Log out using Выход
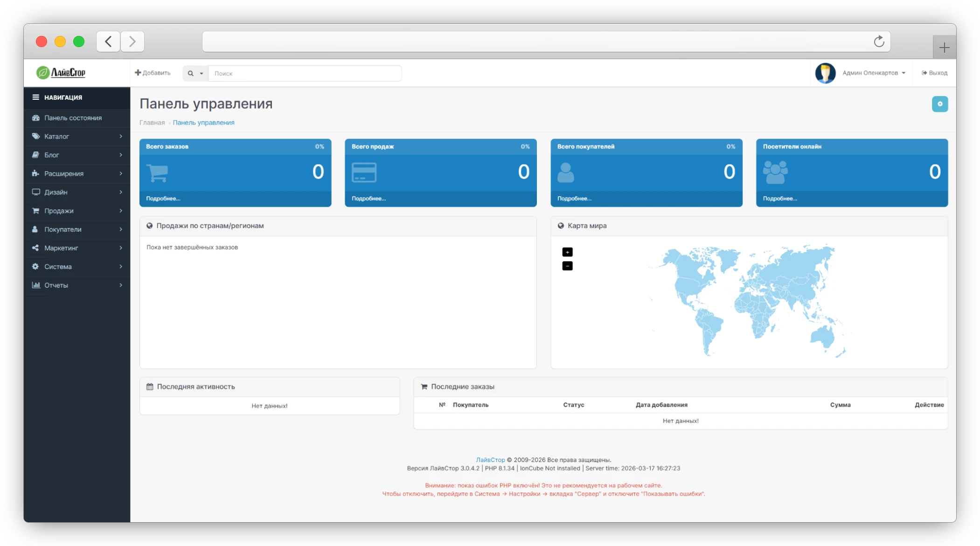The image size is (980, 546). click(934, 73)
